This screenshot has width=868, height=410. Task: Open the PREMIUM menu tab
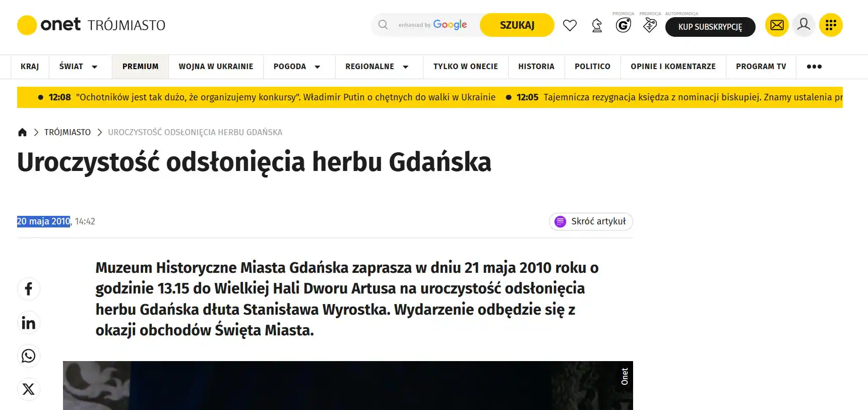click(140, 67)
